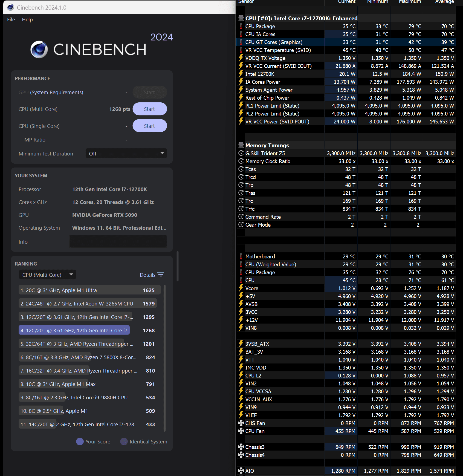Click clock icon beside Gear Mode
463x476 pixels.
pos(241,225)
